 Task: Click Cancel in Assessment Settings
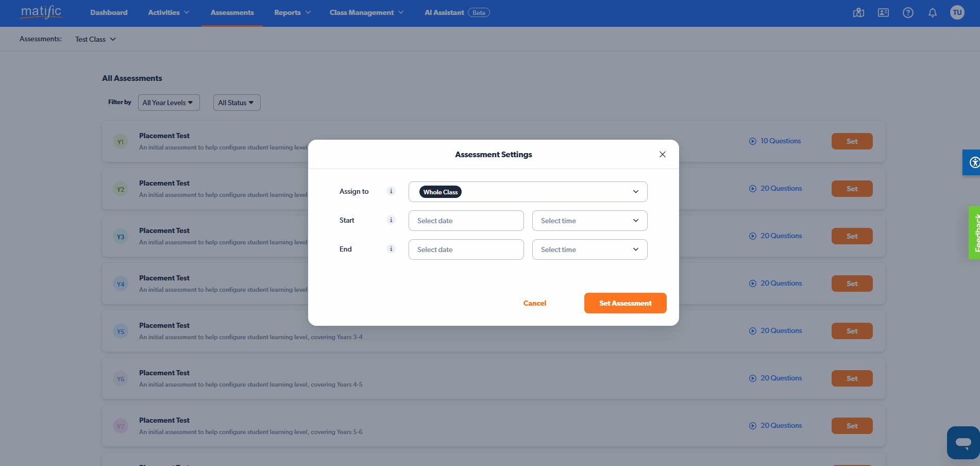coord(534,303)
